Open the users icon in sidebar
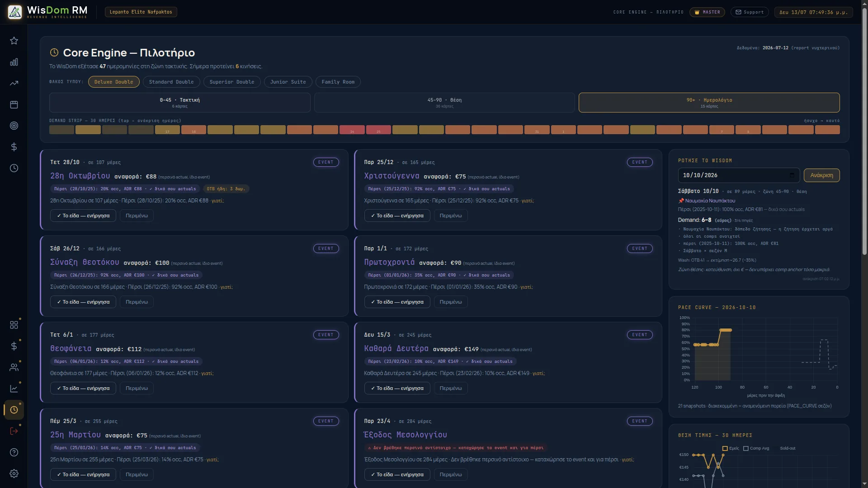Image resolution: width=868 pixels, height=488 pixels. [14, 367]
